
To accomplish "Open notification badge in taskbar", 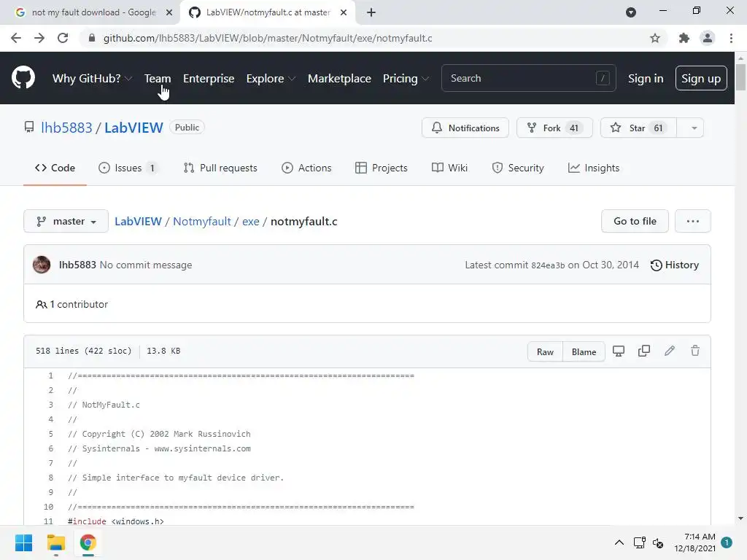I will (x=727, y=542).
